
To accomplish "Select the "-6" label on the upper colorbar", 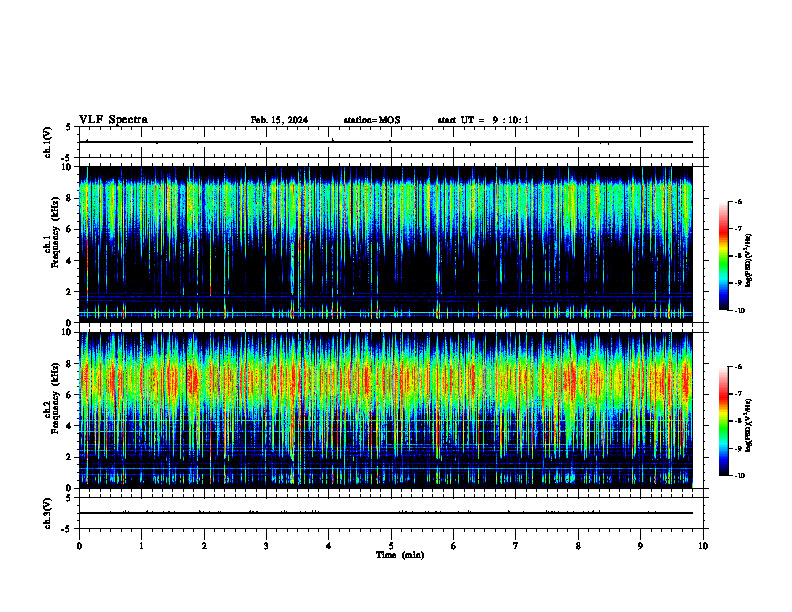I will point(738,201).
